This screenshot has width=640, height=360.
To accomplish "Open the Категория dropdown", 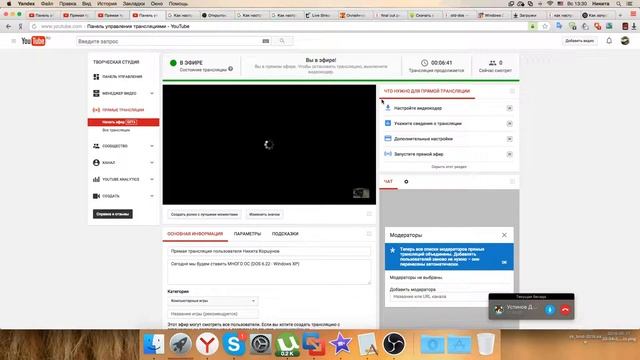I will point(213,301).
